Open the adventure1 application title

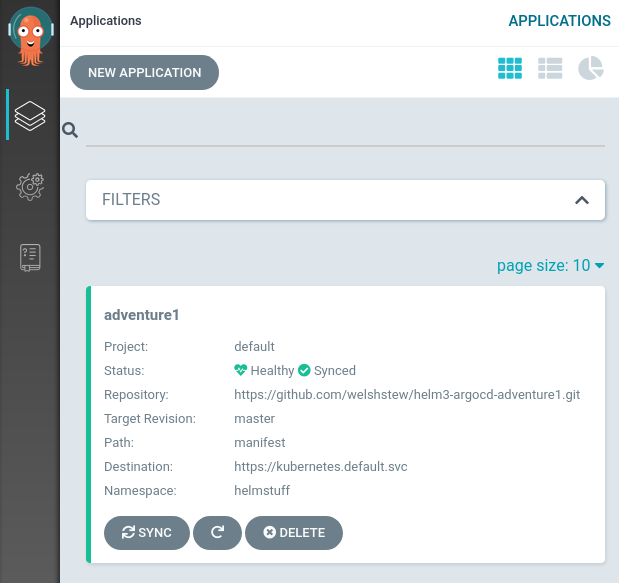click(141, 315)
